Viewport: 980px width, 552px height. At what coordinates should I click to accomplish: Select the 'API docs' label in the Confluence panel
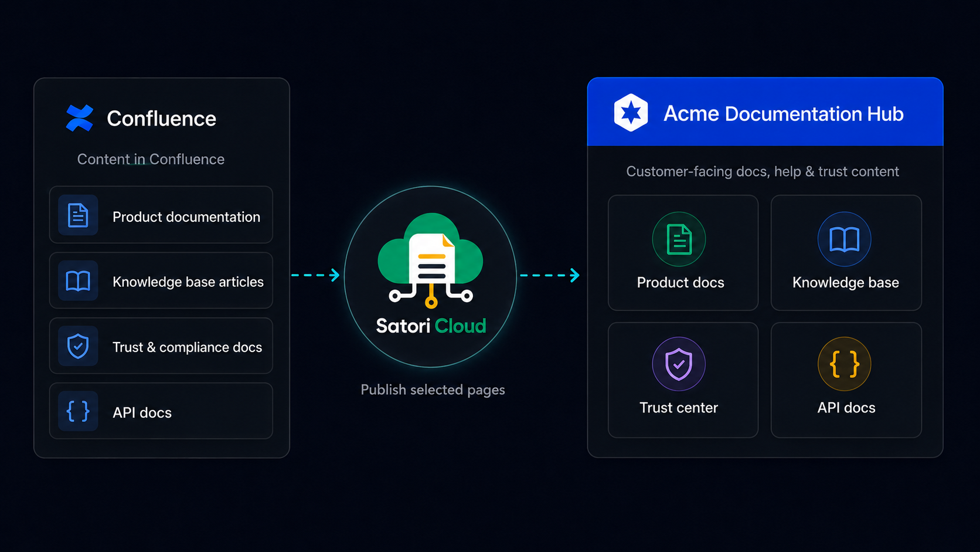pos(142,412)
